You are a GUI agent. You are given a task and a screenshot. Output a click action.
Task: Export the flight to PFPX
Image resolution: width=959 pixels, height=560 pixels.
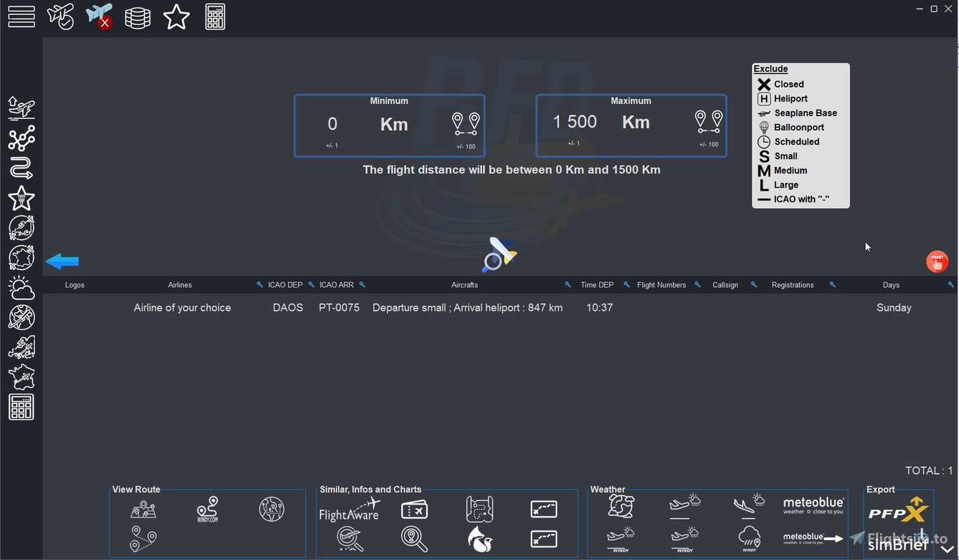tap(898, 509)
